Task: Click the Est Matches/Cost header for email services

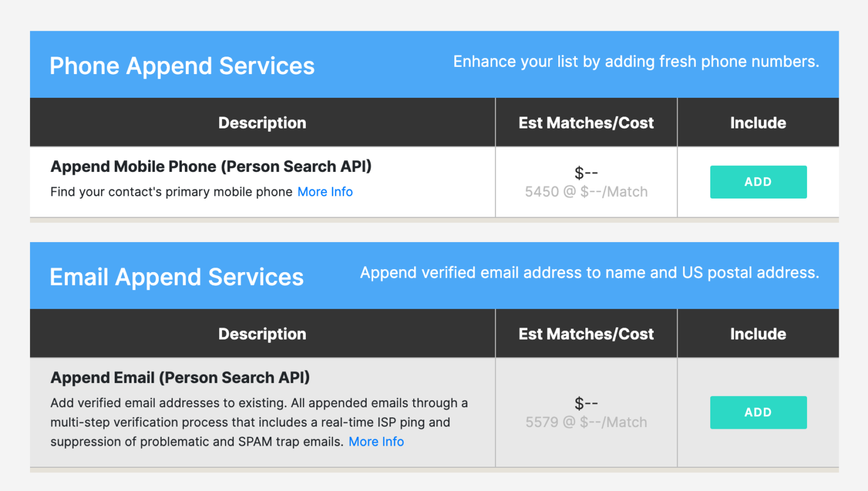Action: [x=585, y=333]
